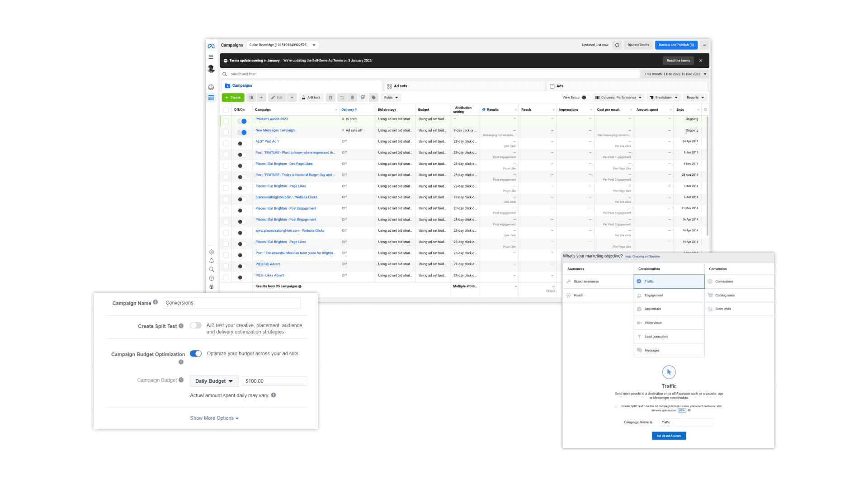
Task: Click the A/B test icon in toolbar
Action: [309, 97]
